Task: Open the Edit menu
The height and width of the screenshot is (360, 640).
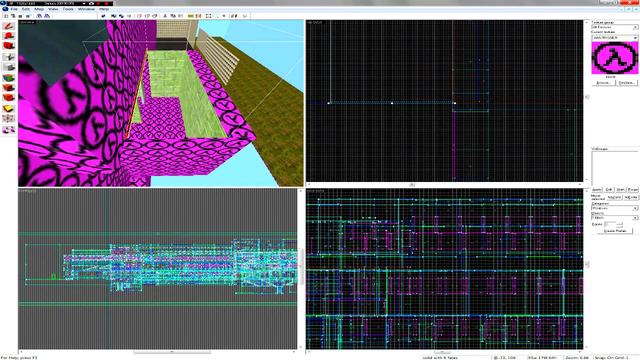Action: point(26,9)
